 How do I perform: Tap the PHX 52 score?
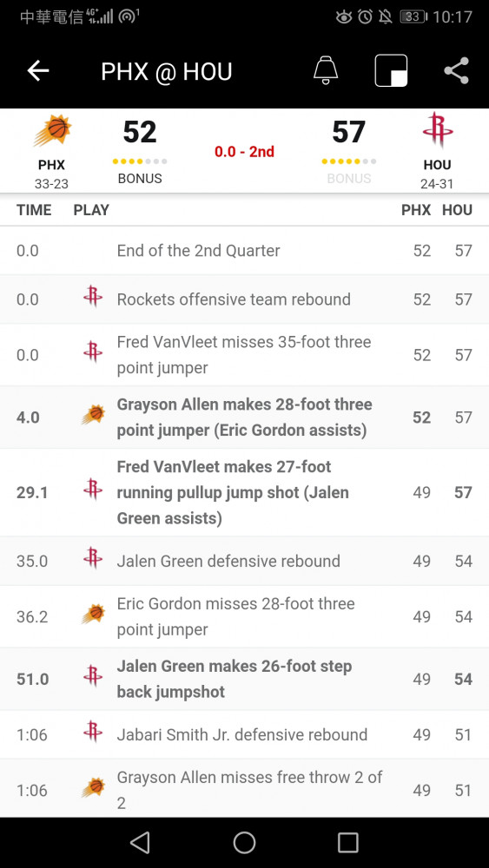point(140,132)
